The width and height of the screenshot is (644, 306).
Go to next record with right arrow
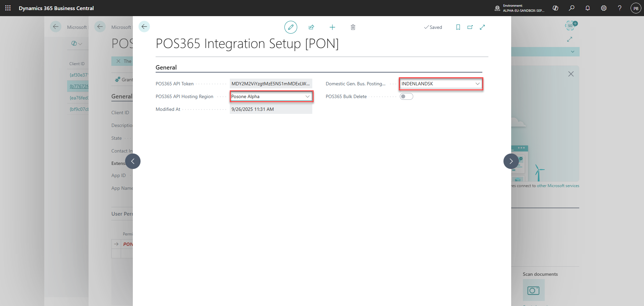pos(511,161)
